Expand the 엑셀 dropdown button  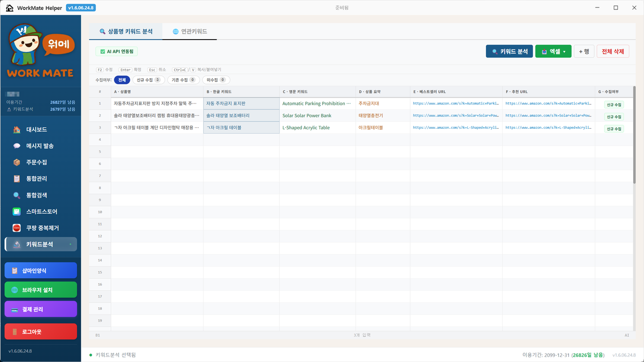coord(553,52)
